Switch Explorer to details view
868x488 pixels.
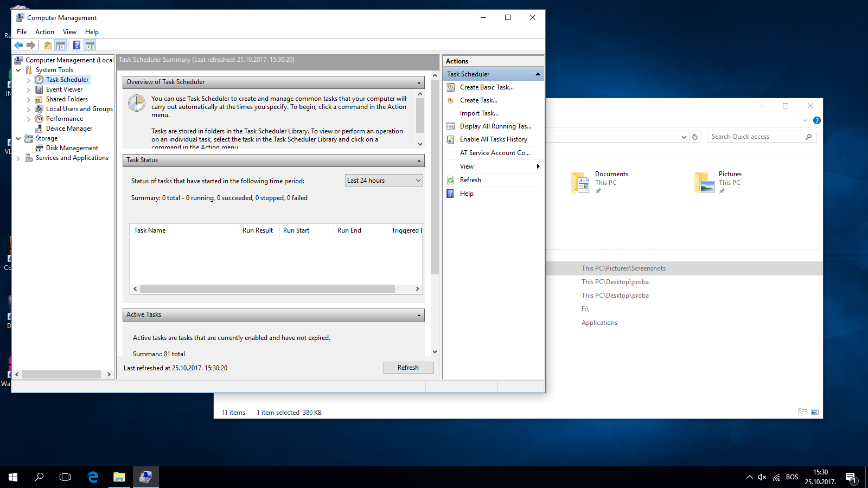click(803, 412)
